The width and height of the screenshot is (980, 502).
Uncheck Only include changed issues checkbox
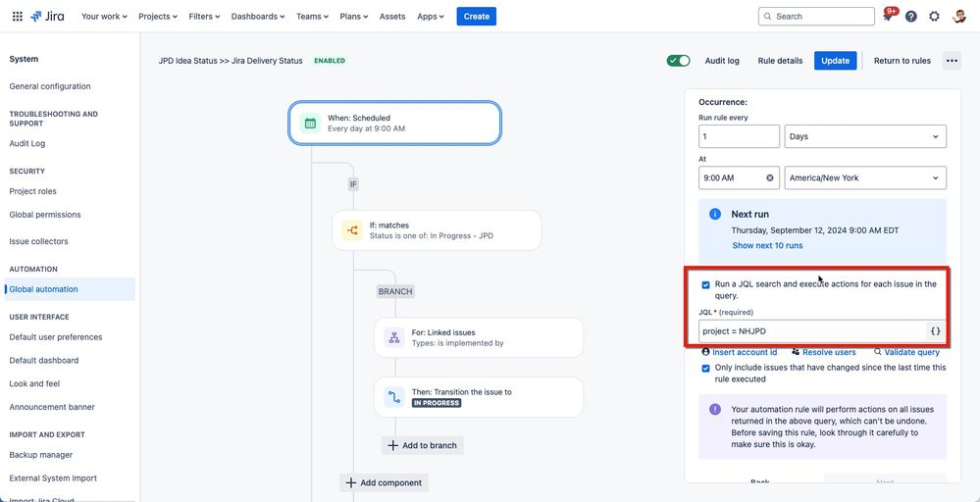(x=705, y=369)
